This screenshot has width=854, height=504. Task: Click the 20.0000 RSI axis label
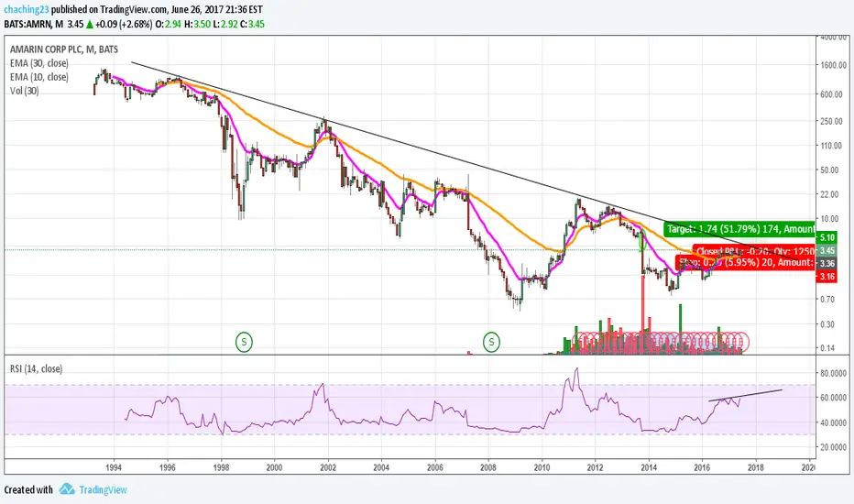click(x=834, y=447)
